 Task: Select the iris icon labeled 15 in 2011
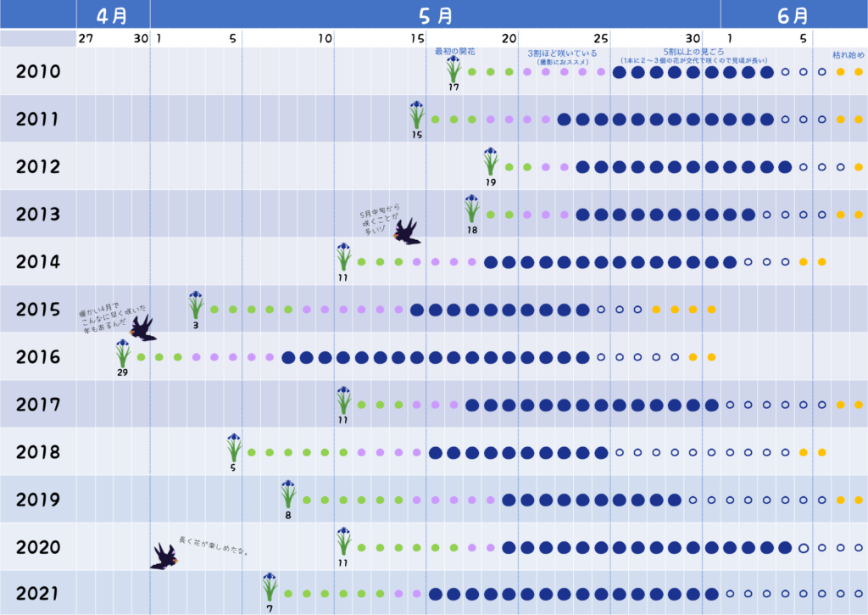[416, 115]
